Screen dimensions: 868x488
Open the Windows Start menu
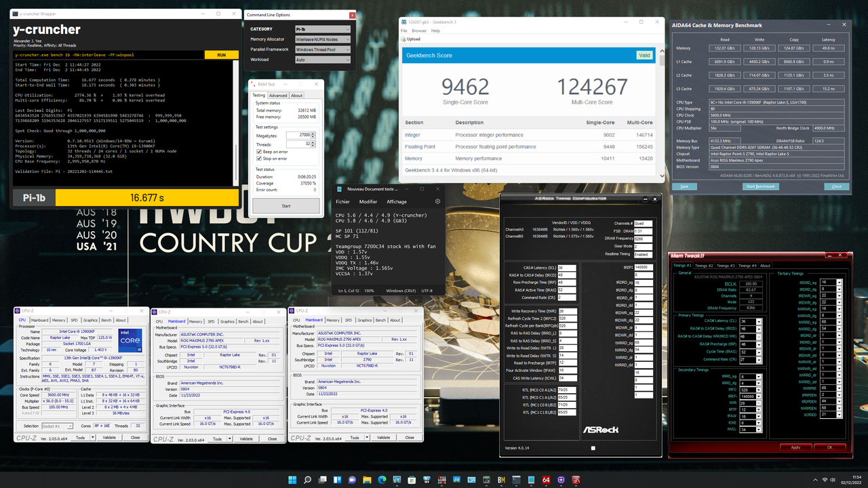coord(292,480)
